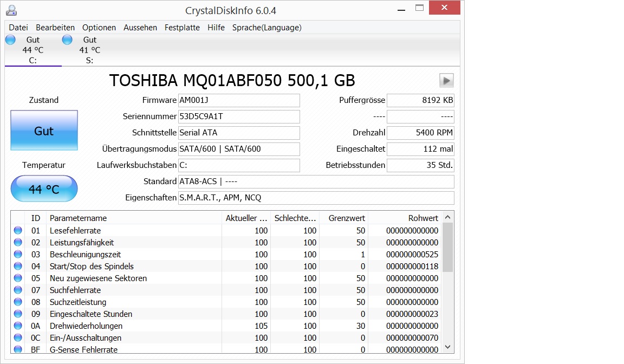Click the Grenzwert column header
Screen dimensions: 624x364
344,218
